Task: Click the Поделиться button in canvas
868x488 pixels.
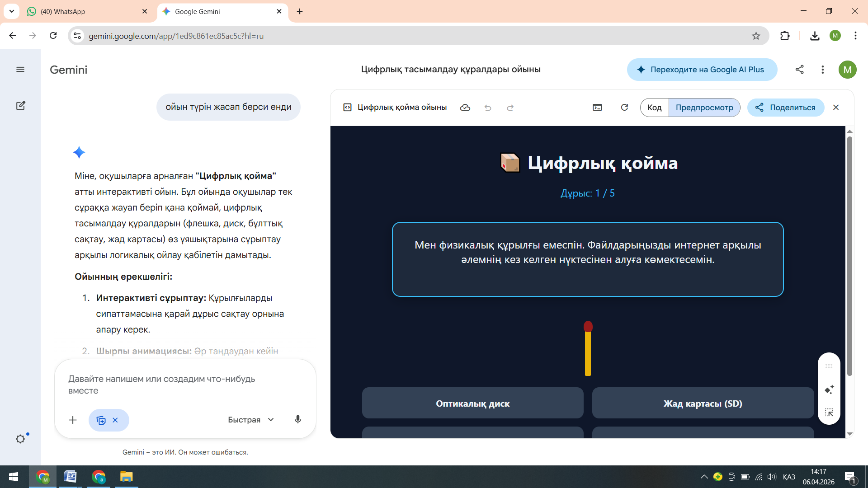Action: 786,108
